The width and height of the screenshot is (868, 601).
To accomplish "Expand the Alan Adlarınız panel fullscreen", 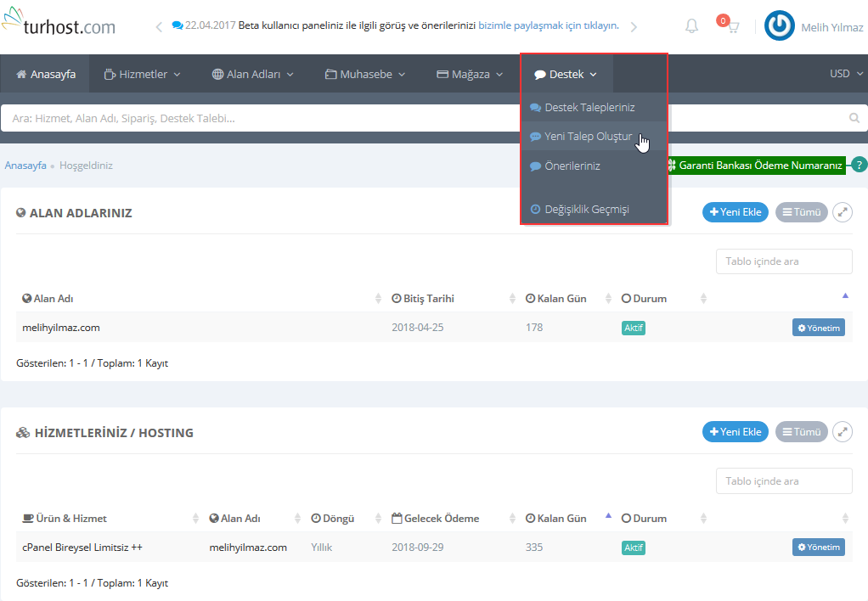I will point(842,212).
